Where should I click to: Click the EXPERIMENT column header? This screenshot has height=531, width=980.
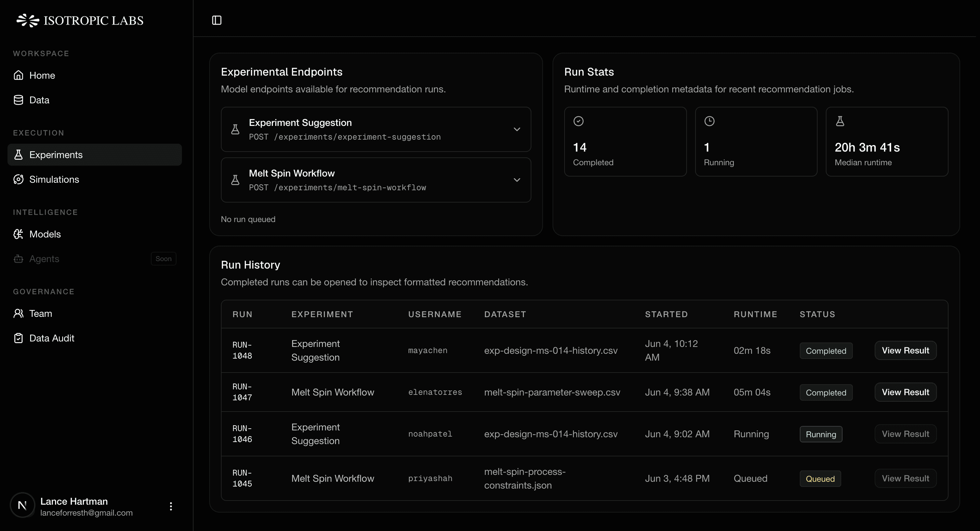coord(322,314)
